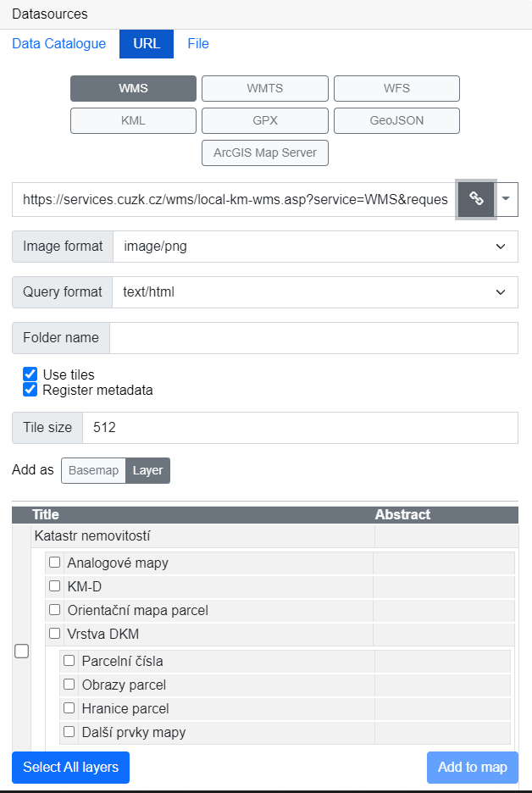
Task: Expand the Query format dropdown
Action: pyautogui.click(x=314, y=292)
